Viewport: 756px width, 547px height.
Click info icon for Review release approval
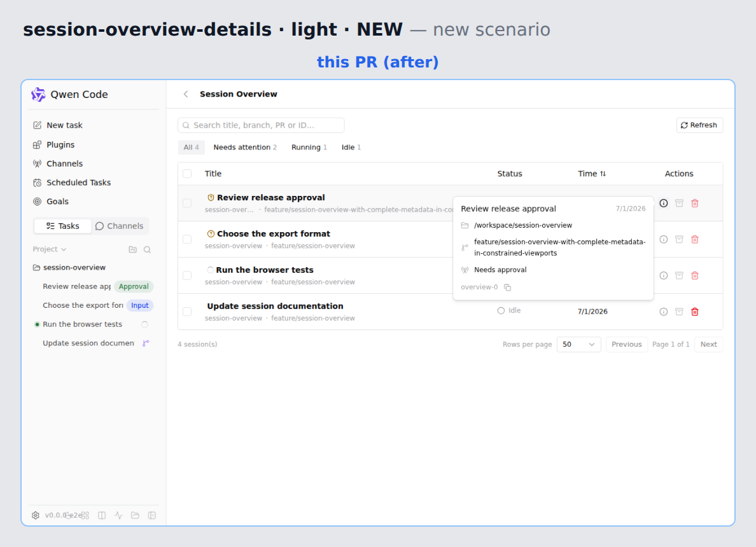(x=664, y=204)
